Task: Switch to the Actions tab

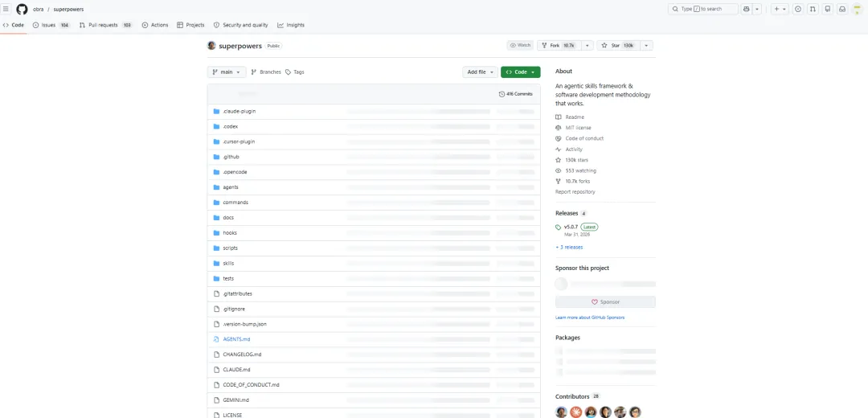Action: coord(155,25)
